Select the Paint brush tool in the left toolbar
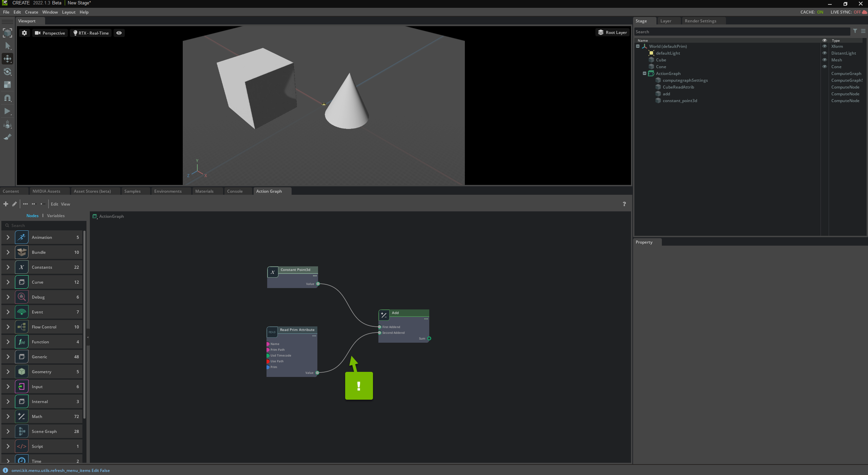Image resolution: width=868 pixels, height=475 pixels. pos(7,137)
